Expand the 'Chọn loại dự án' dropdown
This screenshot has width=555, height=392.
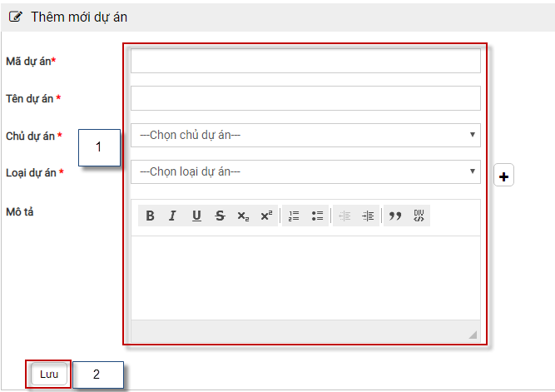(x=305, y=172)
